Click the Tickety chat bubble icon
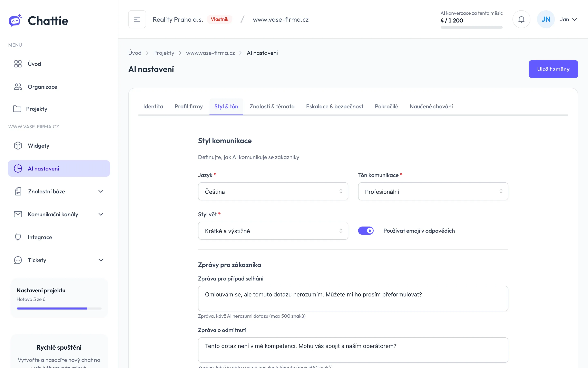588x368 pixels. [18, 260]
